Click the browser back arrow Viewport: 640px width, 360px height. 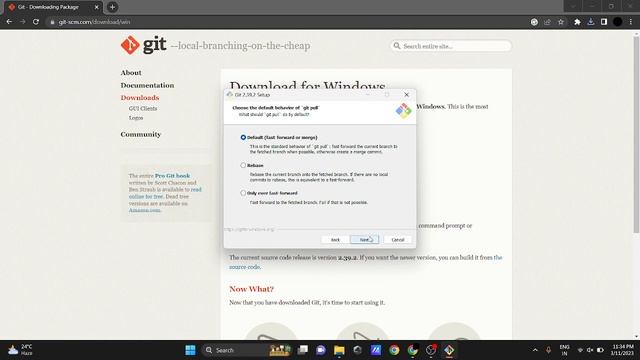point(9,22)
